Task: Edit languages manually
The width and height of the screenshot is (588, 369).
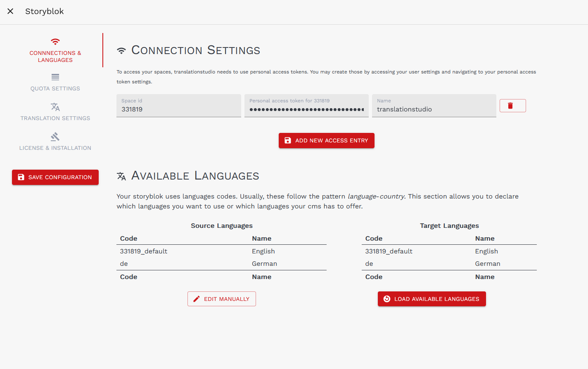Action: (x=222, y=299)
